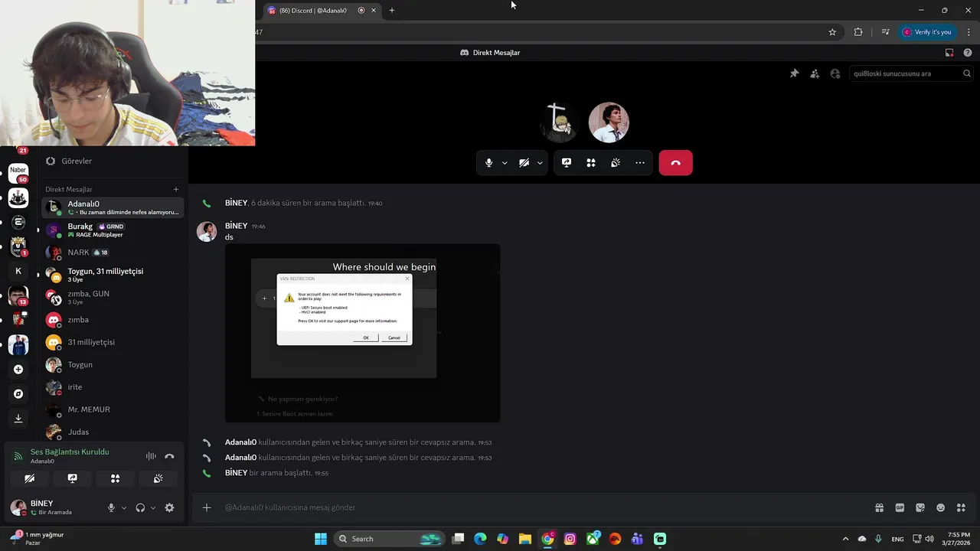The height and width of the screenshot is (551, 980).
Task: Open Görevler in the sidebar
Action: click(113, 161)
